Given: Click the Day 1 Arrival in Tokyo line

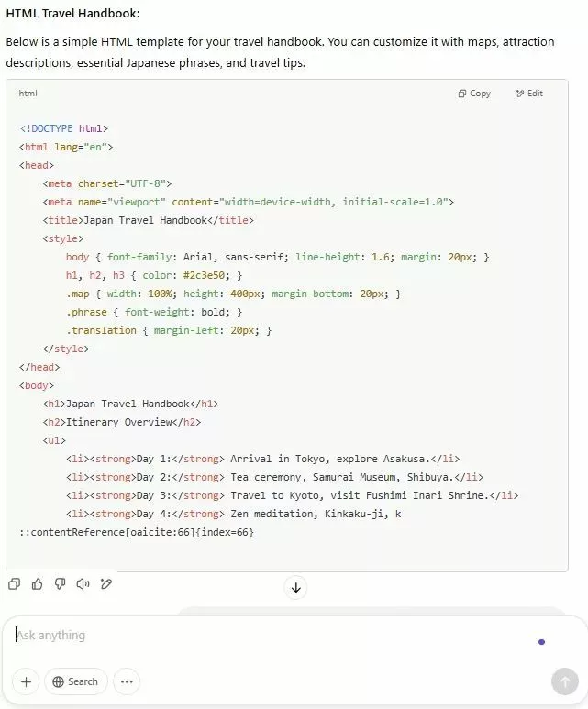Looking at the screenshot, I should (262, 459).
